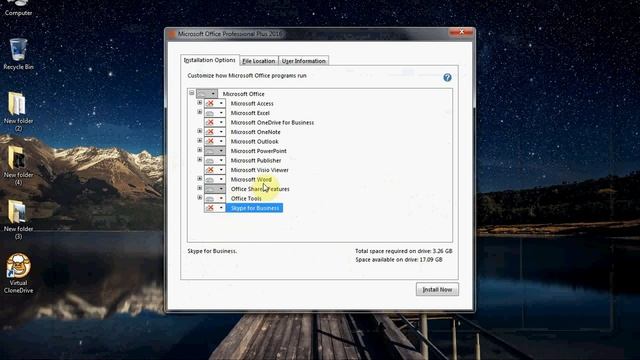This screenshot has height=360, width=640.
Task: Open the Virtual CloneDrive shortcut
Action: click(18, 273)
